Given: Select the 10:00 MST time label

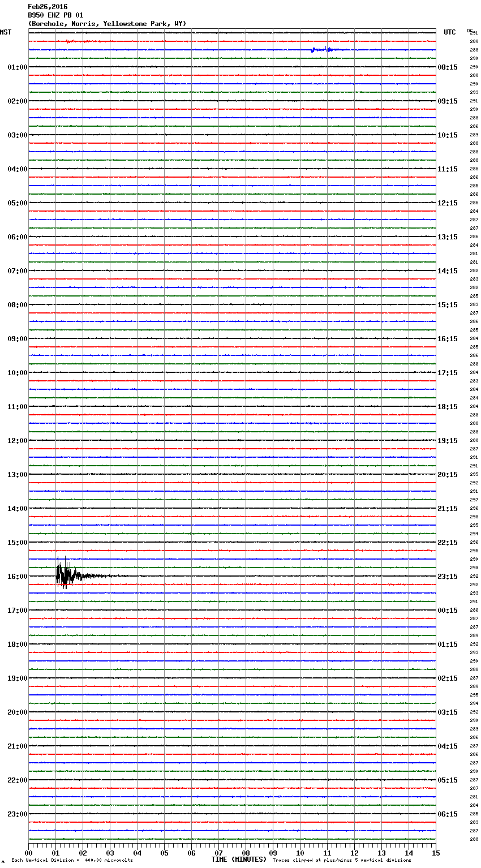Looking at the screenshot, I should point(18,373).
